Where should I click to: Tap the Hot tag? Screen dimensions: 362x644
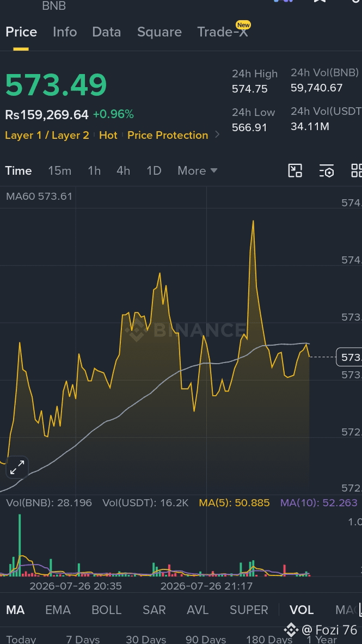108,135
